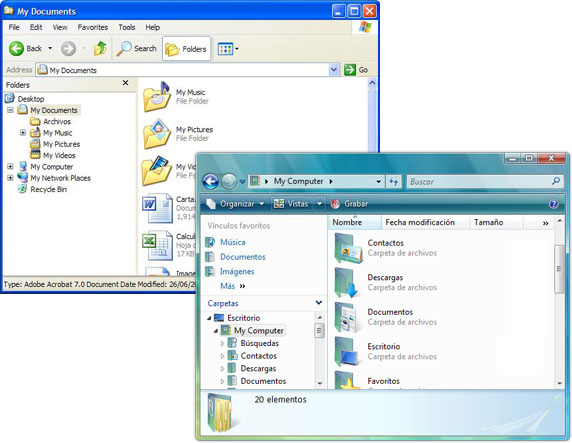Click the magnifier icon in Buscar box
Viewport: 572px width, 443px height.
(556, 181)
